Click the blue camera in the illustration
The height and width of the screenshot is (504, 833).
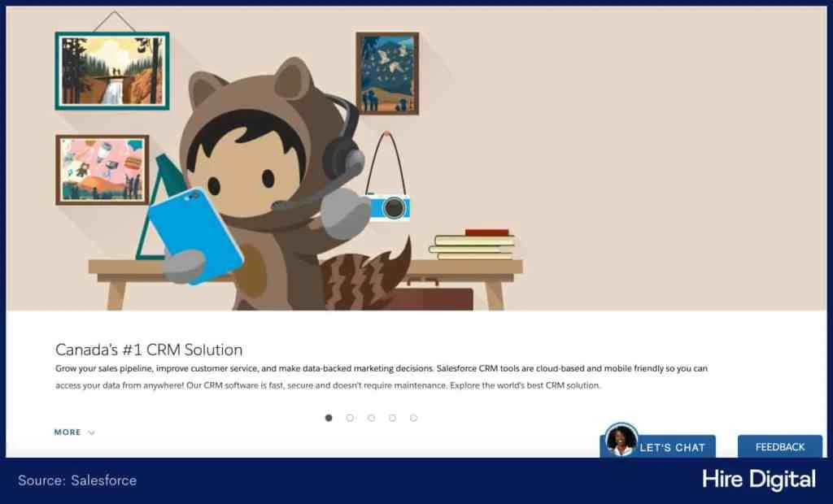(390, 208)
